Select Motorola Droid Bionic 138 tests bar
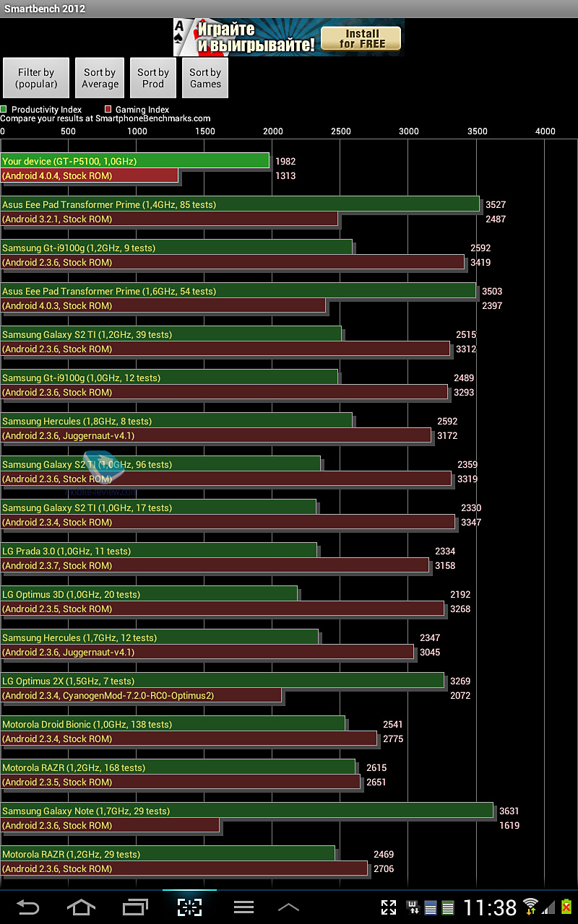The width and height of the screenshot is (578, 924). (173, 724)
